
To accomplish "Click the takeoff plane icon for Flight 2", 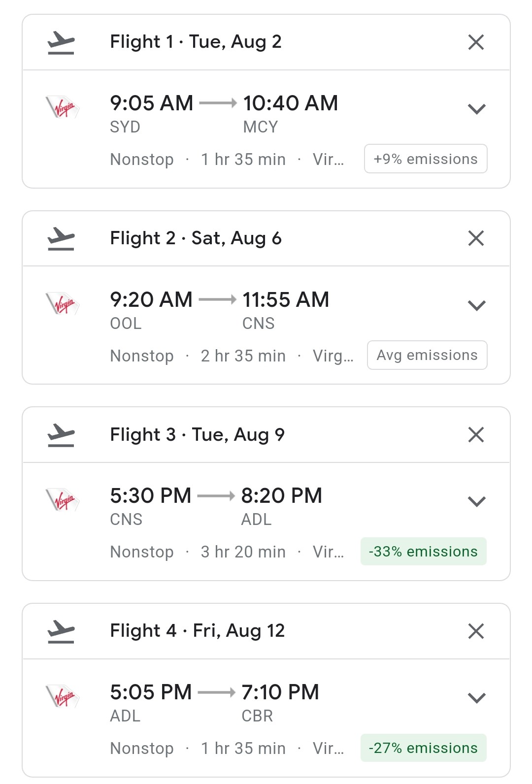I will [x=61, y=239].
